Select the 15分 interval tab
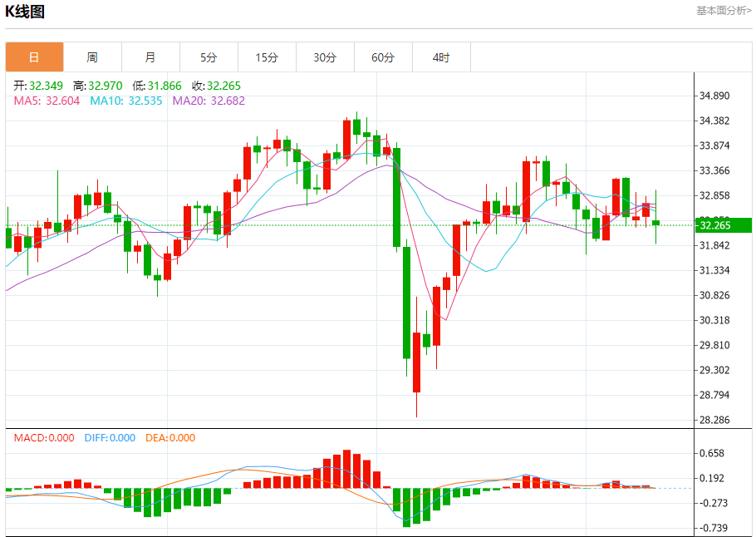Viewport: 756px width, 537px height. click(x=267, y=57)
